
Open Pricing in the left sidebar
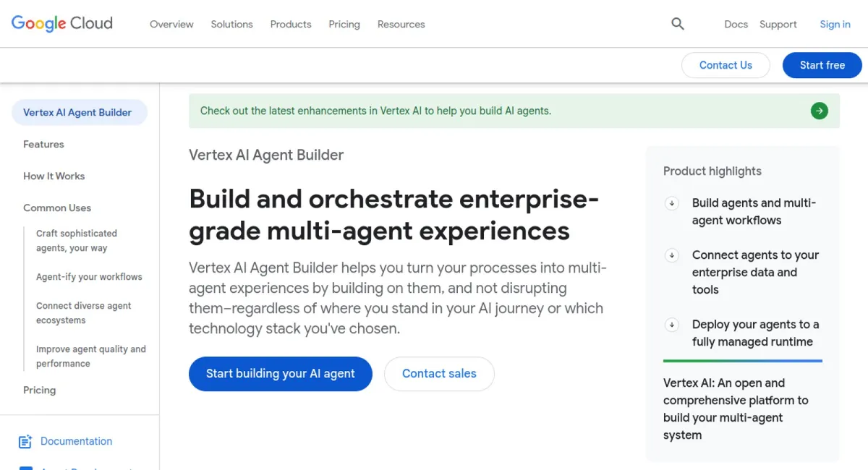point(39,390)
